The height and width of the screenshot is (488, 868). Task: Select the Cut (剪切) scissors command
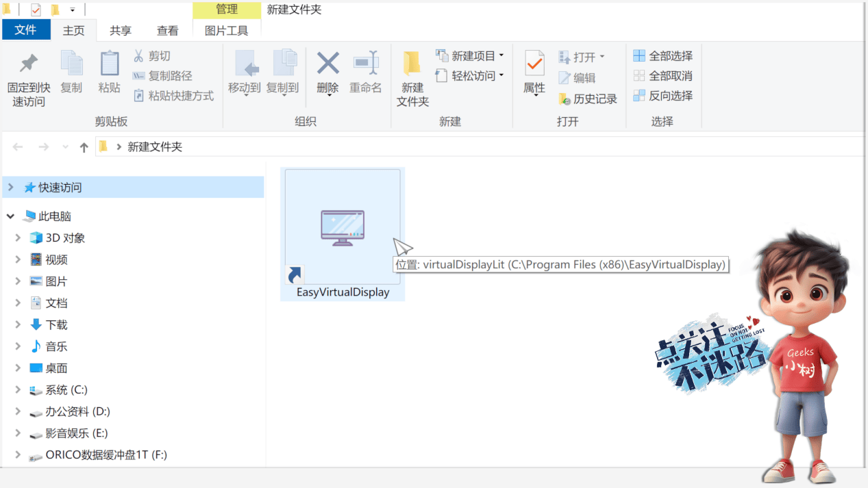tap(151, 56)
